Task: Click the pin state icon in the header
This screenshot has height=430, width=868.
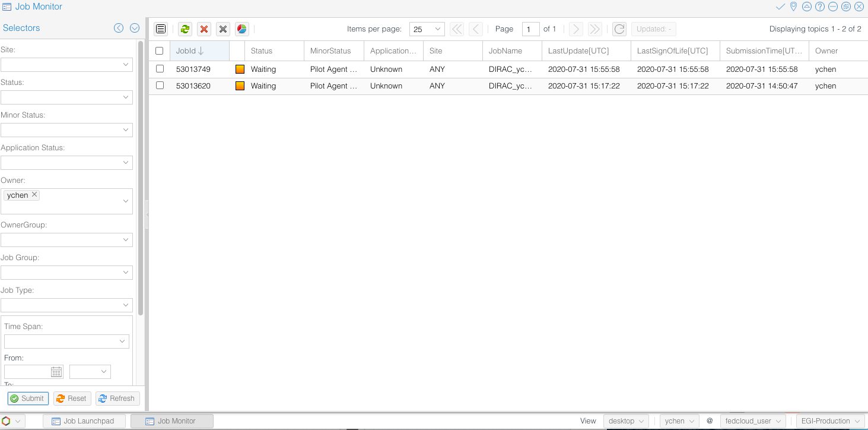Action: point(793,7)
